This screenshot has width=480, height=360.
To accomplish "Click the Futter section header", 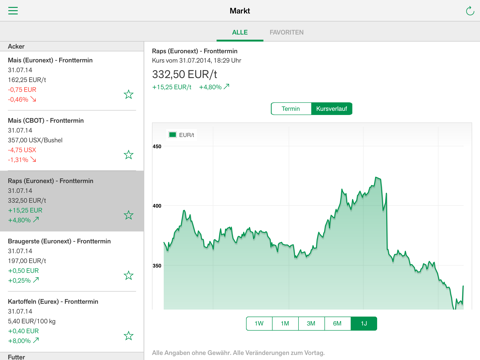I will pos(72,356).
